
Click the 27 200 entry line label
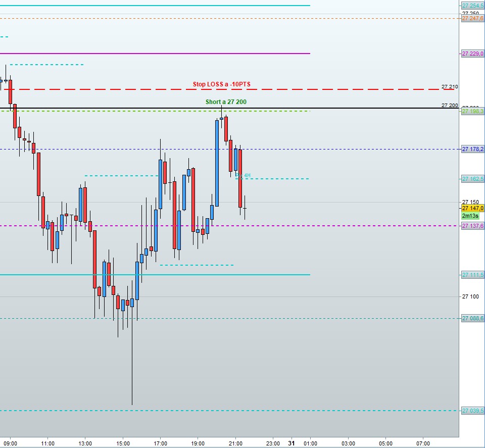point(450,106)
